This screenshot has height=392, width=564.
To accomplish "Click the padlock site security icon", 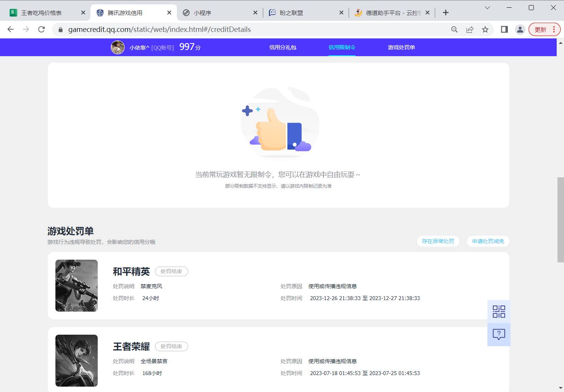I will tap(60, 29).
